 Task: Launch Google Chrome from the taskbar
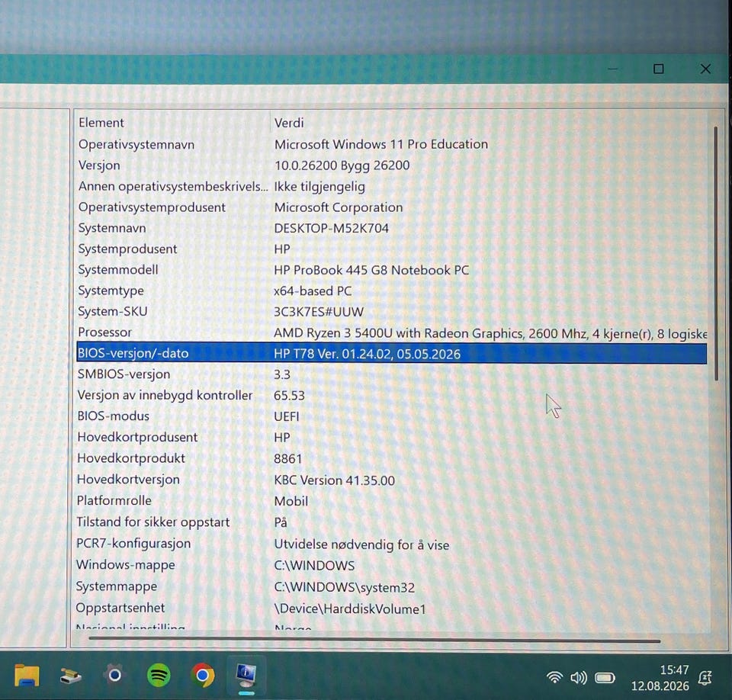203,676
